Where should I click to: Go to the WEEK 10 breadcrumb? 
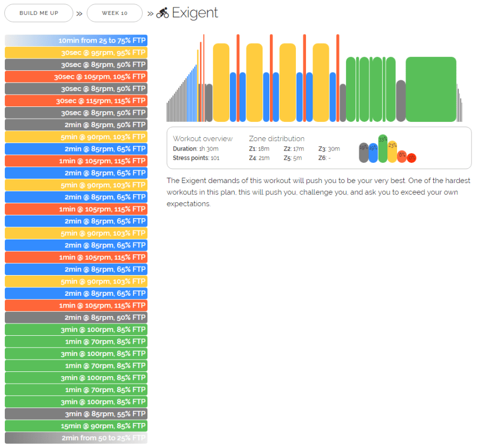click(114, 13)
